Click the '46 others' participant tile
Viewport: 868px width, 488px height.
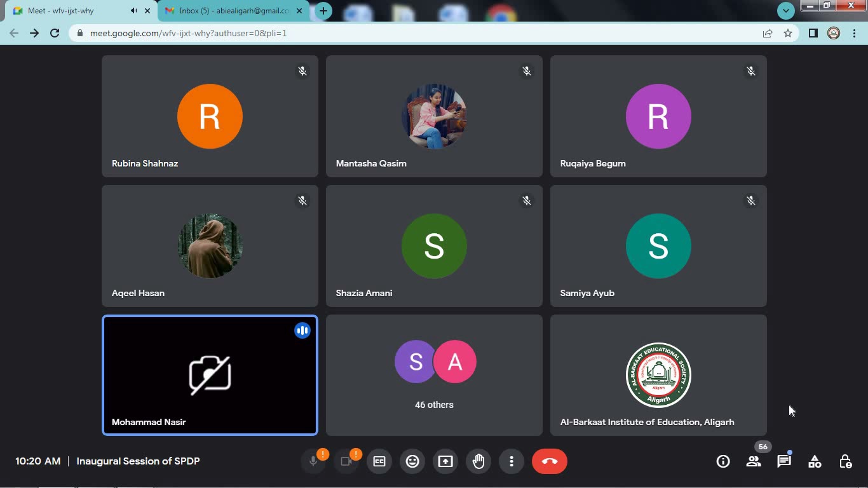pyautogui.click(x=434, y=375)
